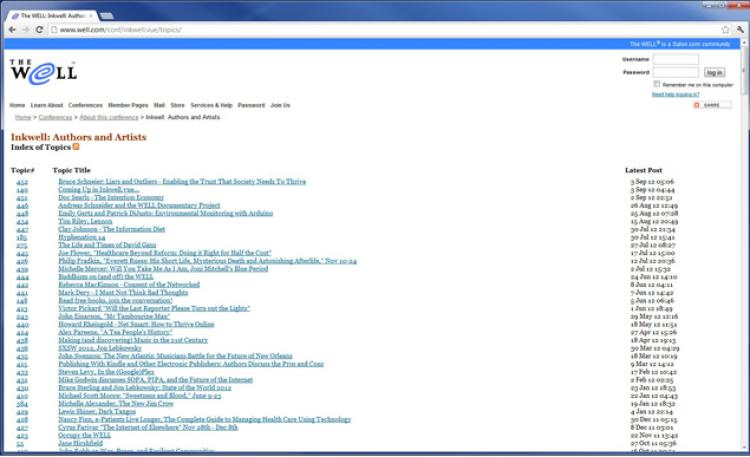Open Rebecca MacKinnon - Consent of the Networked
Viewport: 750px width, 457px height.
tap(129, 285)
